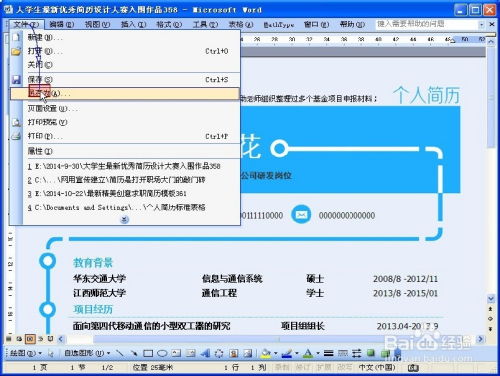This screenshot has width=500, height=376.
Task: Expand the File menu's hidden items chevron
Action: [124, 219]
